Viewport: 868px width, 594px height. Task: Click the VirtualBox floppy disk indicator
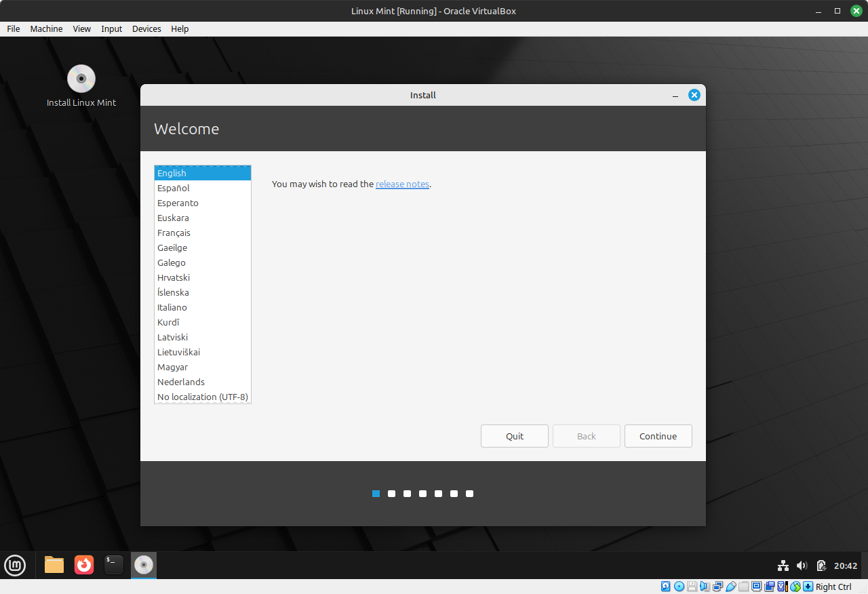coord(692,587)
